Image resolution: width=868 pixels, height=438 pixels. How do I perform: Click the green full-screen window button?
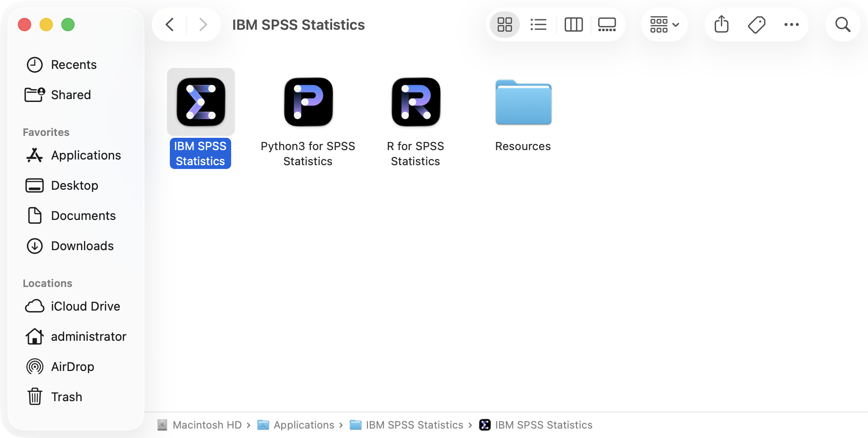click(68, 25)
